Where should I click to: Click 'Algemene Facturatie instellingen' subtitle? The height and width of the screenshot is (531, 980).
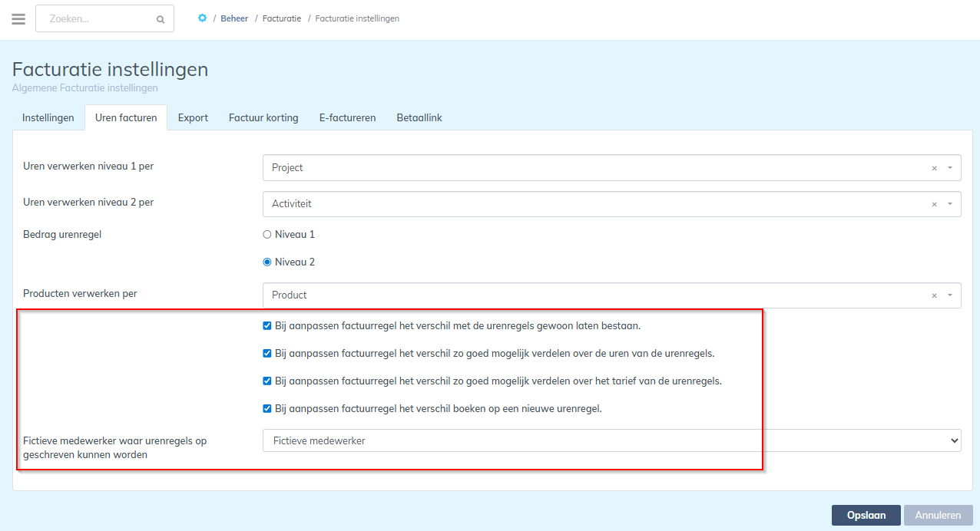(85, 88)
